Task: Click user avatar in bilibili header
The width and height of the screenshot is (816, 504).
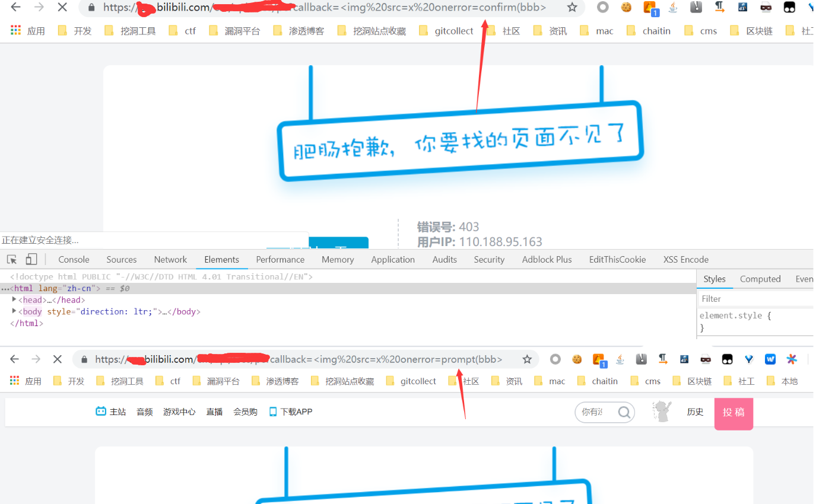Action: 661,412
